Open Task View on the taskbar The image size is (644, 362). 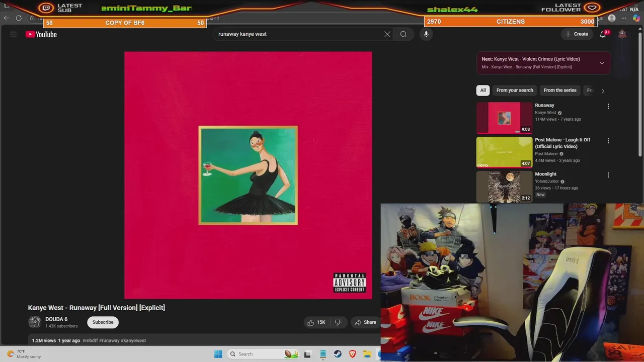click(307, 354)
